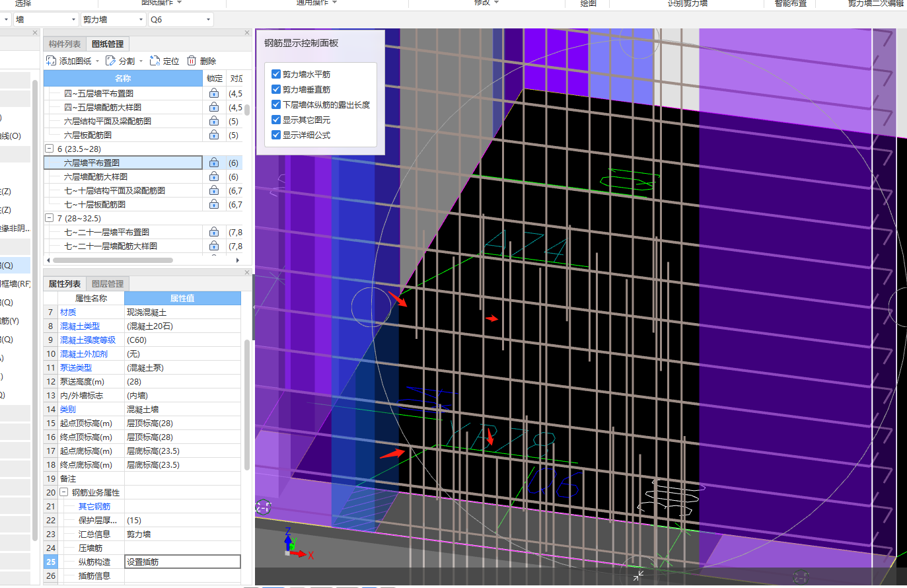Open the 智能布置 ribbon group
This screenshot has height=588, width=907.
791,3
